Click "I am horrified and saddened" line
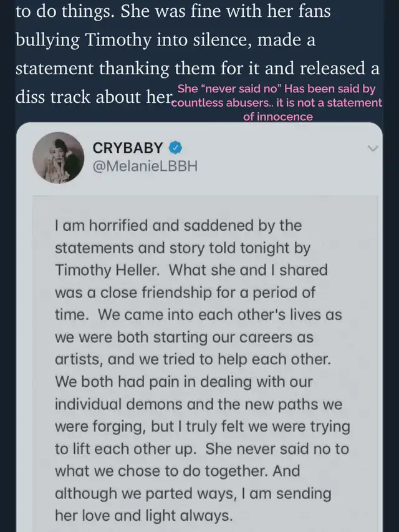Viewport: 399px width, 532px height. 178,226
